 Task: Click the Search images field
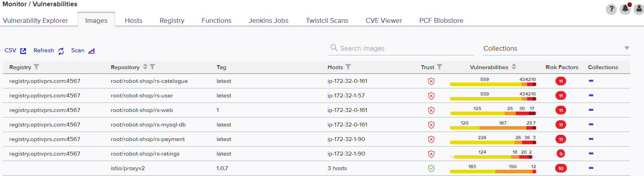pos(401,48)
